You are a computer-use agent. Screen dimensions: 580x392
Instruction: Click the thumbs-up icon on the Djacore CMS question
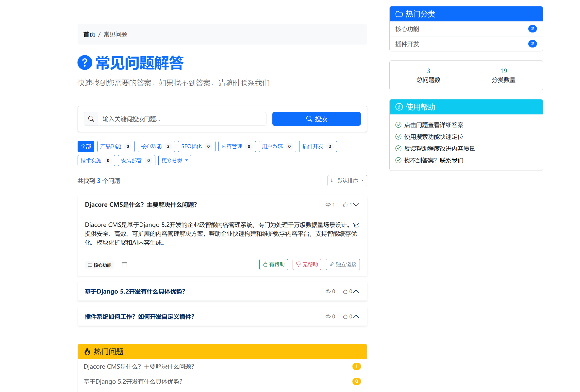click(345, 204)
